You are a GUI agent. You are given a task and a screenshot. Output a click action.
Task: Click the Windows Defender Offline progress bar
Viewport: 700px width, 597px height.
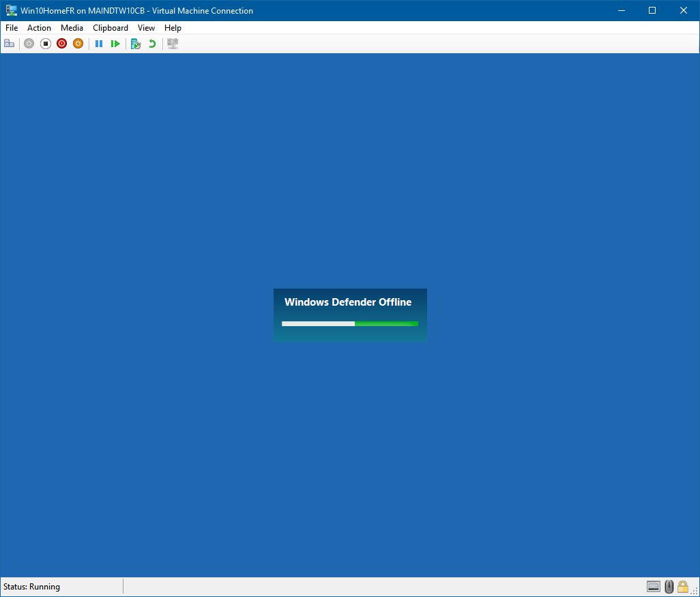[x=350, y=323]
